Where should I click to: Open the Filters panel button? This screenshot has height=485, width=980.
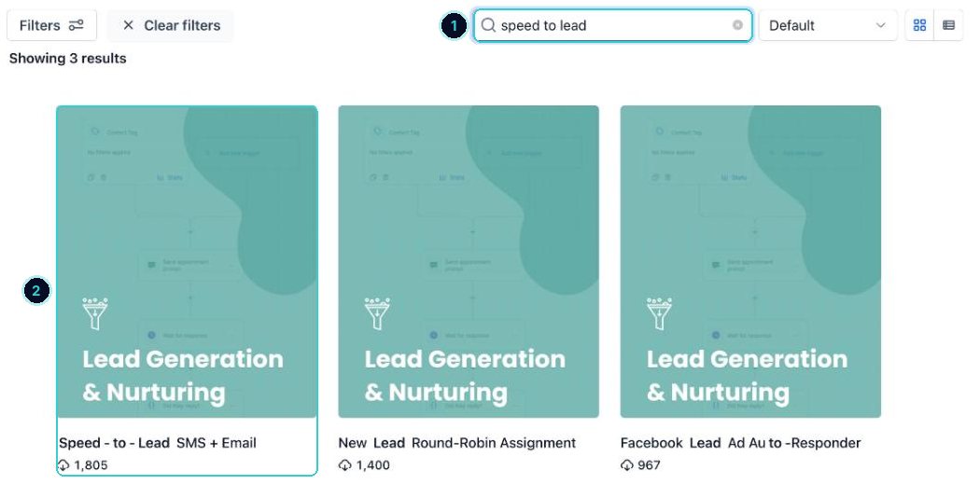52,25
